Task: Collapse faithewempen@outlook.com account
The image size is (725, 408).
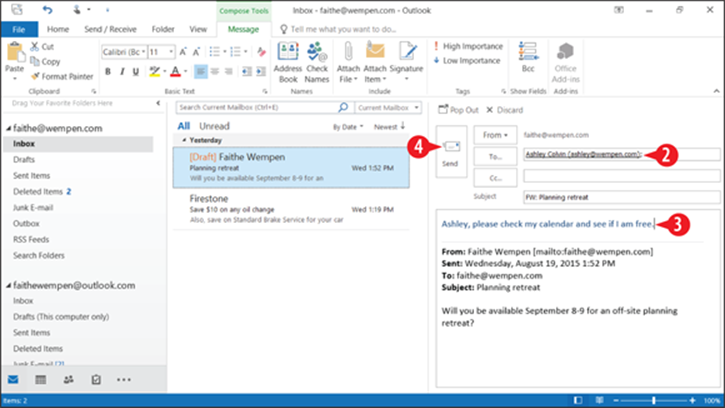Action: point(8,285)
